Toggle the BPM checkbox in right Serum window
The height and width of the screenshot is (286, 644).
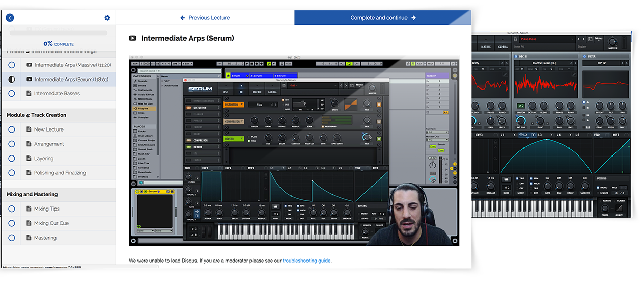(531, 178)
